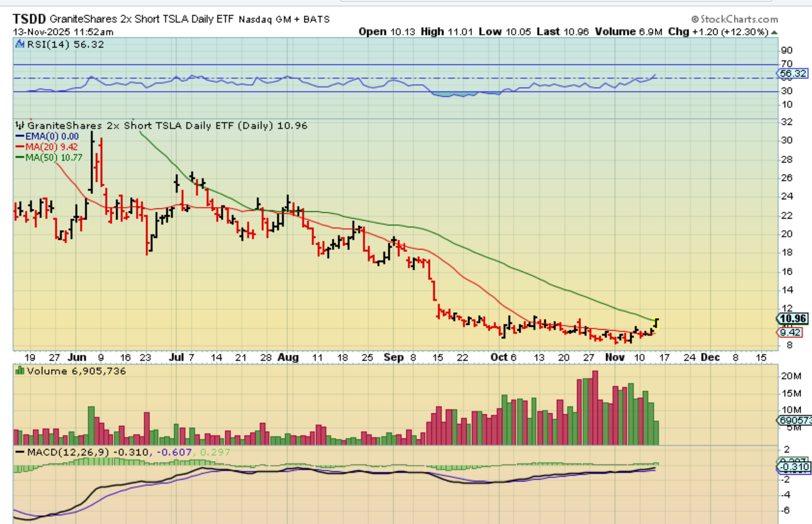Click the Sep label on date axis
The image size is (812, 524).
coord(393,357)
